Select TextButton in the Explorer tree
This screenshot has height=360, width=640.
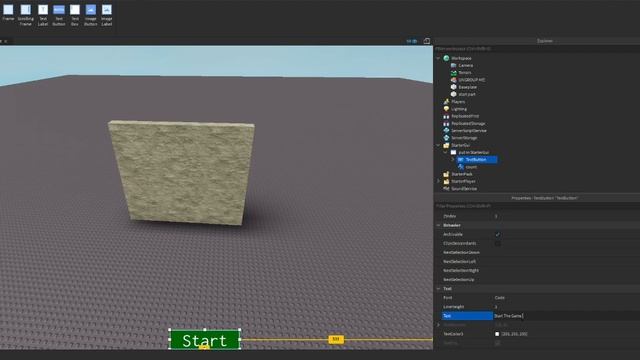(x=476, y=160)
